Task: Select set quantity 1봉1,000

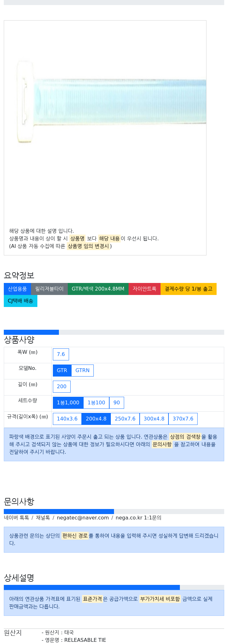Action: (x=68, y=403)
